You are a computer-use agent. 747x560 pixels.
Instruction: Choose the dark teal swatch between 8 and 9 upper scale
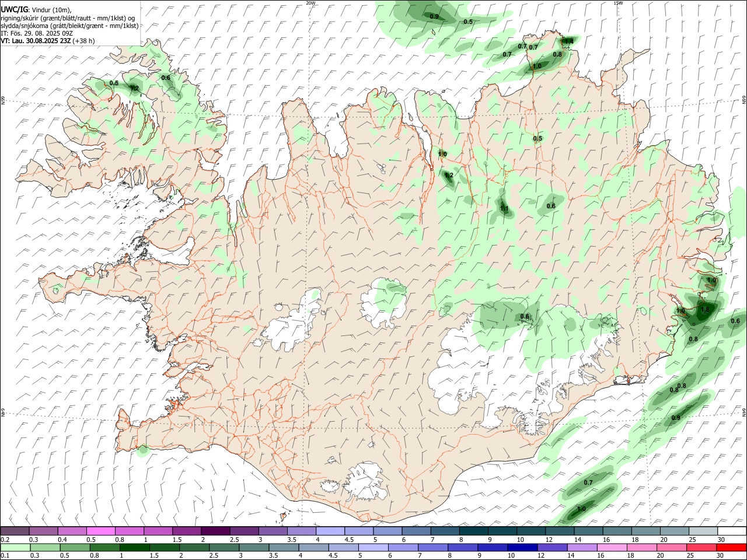[x=473, y=531]
